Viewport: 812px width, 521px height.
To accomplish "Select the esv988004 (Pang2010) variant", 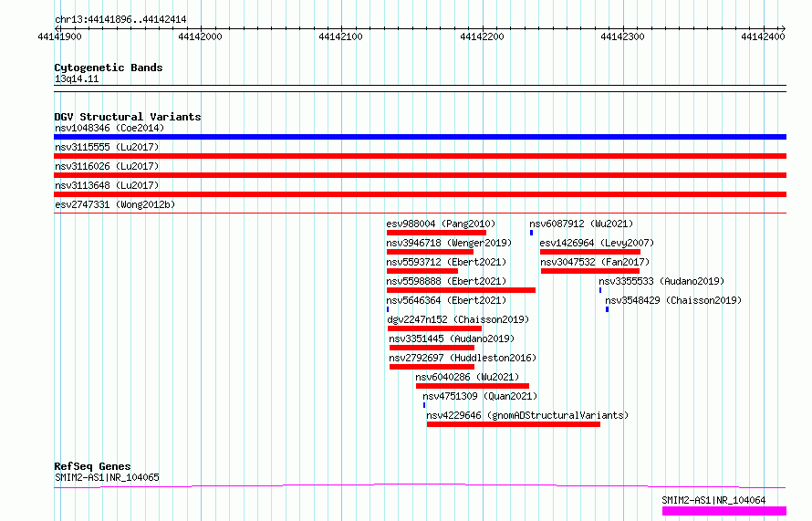I will coord(441,224).
